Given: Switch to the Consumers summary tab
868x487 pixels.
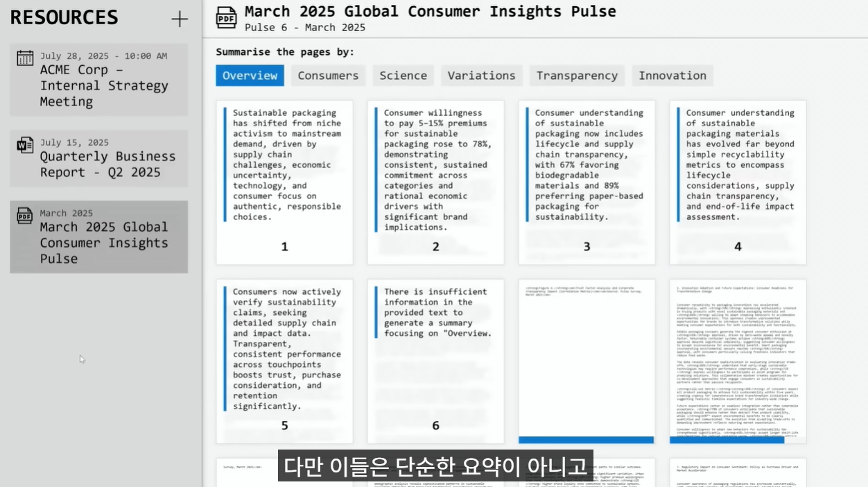Looking at the screenshot, I should pos(328,76).
